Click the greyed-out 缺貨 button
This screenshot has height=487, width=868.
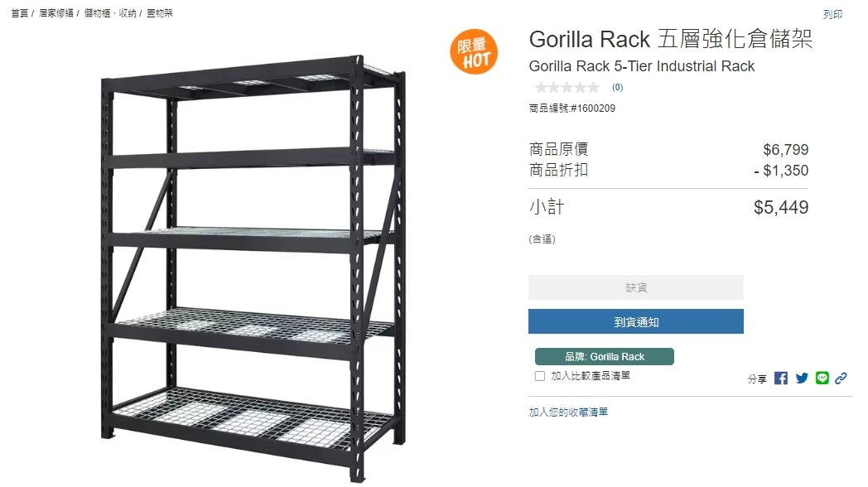(635, 287)
